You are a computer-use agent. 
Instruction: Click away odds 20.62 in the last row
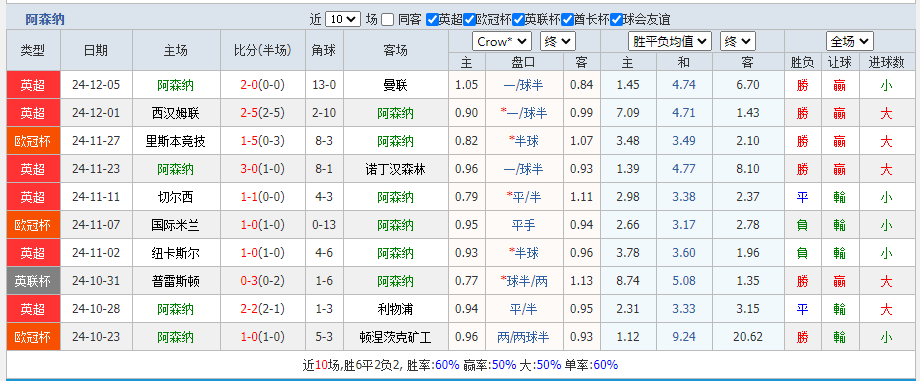748,338
